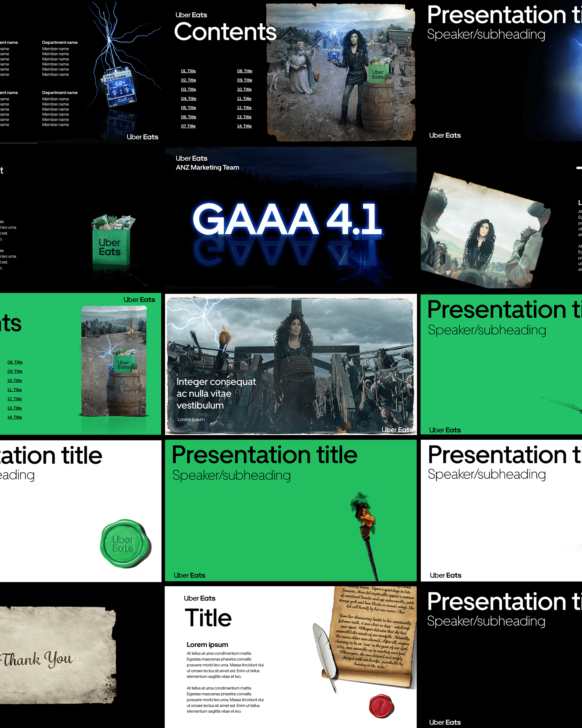Select '08. Title' on the black Contents slide
Screen dimensions: 582x728
coord(245,71)
